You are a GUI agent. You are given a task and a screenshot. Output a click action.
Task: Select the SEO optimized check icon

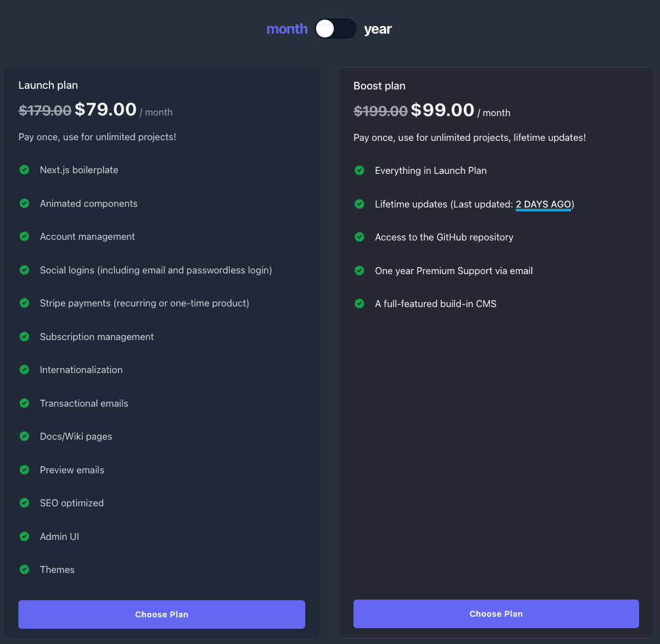click(x=24, y=503)
